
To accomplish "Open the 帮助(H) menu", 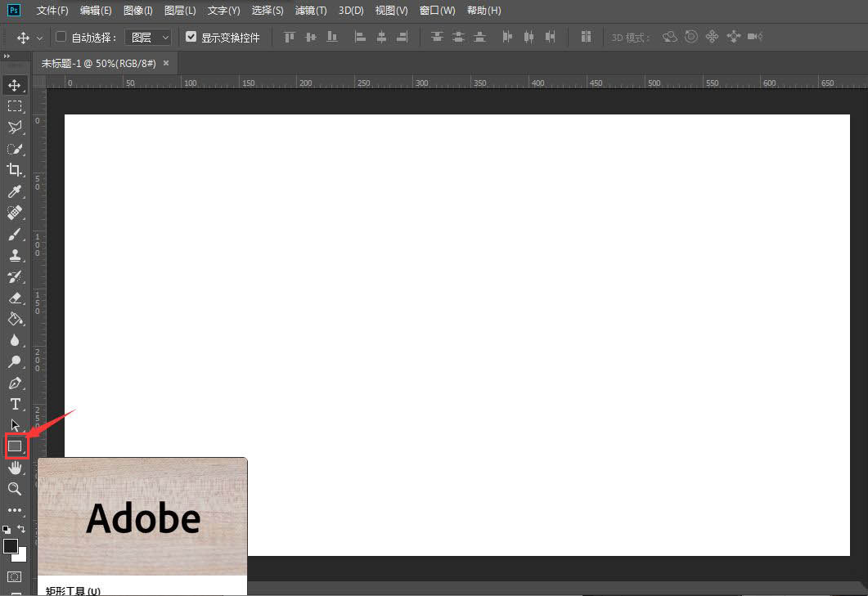I will click(483, 11).
